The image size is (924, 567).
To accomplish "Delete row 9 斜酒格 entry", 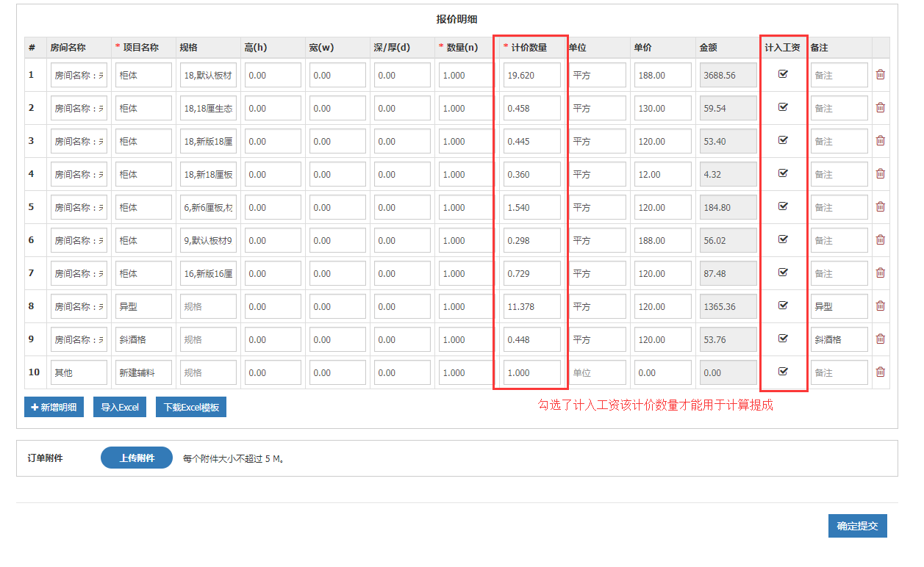I will (x=880, y=339).
